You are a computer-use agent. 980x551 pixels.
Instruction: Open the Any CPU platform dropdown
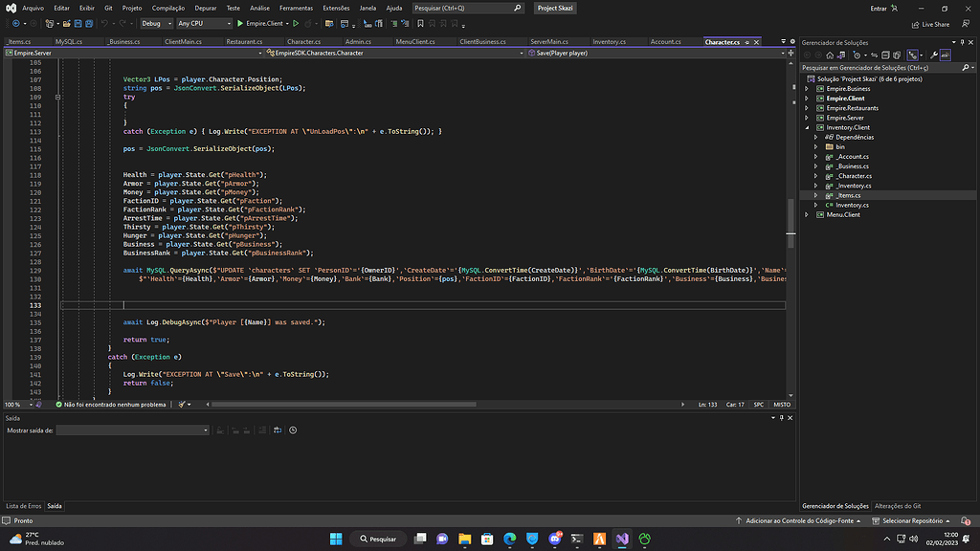[x=203, y=23]
